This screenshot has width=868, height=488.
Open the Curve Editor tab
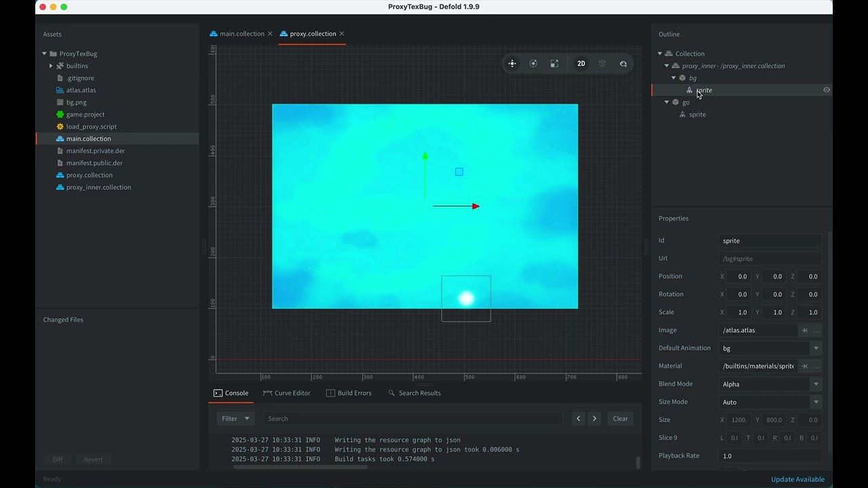(x=287, y=393)
